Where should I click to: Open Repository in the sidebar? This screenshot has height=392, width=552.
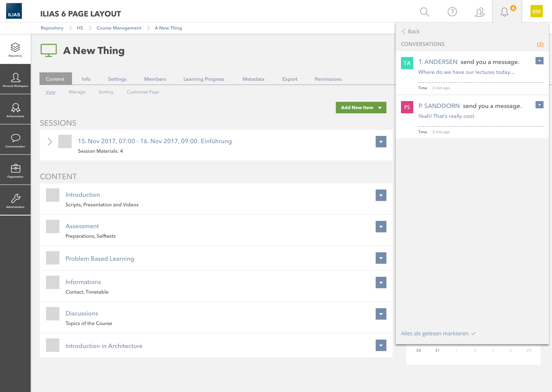(15, 49)
